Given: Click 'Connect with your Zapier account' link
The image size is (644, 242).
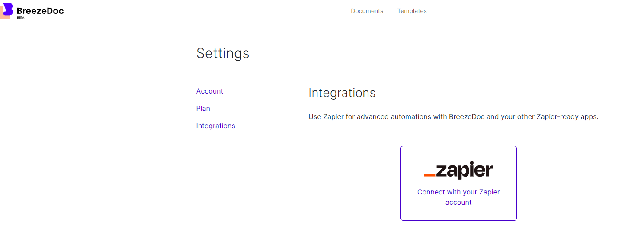Looking at the screenshot, I should point(458,197).
